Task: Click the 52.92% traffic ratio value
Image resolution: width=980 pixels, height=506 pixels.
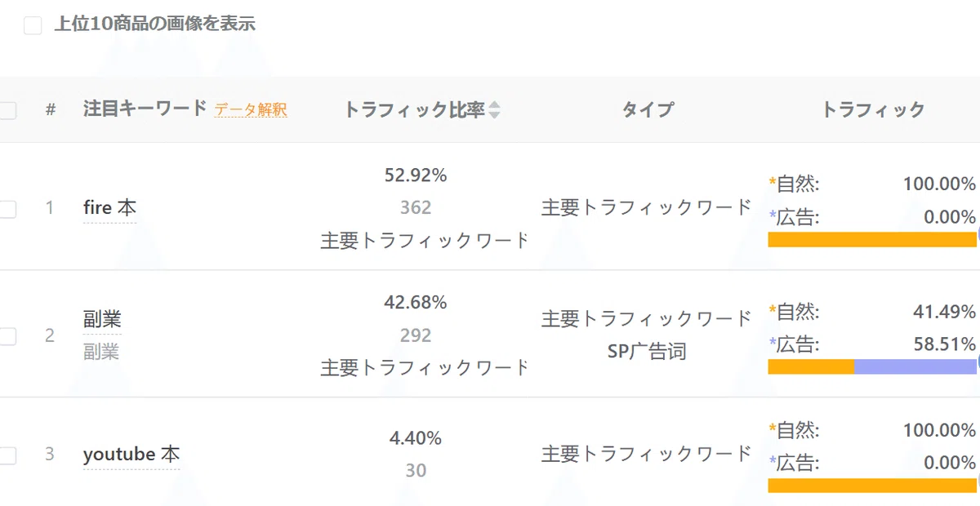Action: [x=416, y=175]
